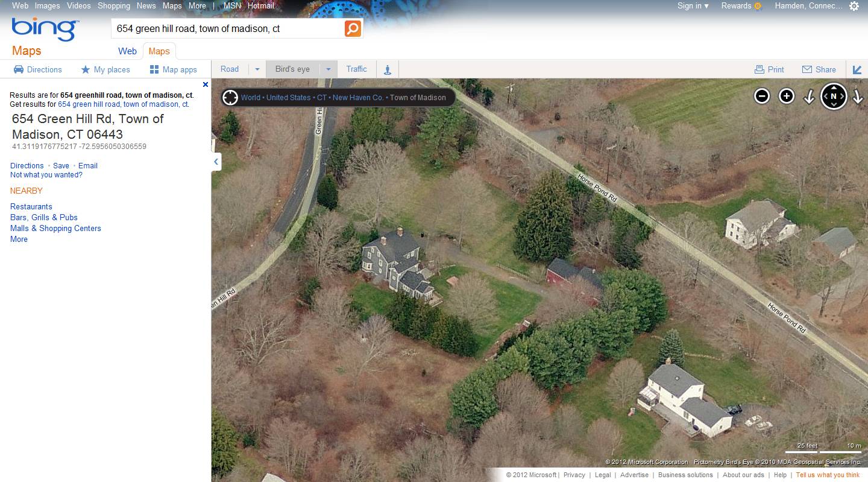The image size is (868, 482).
Task: Click the Restaurants nearby link
Action: pyautogui.click(x=31, y=207)
